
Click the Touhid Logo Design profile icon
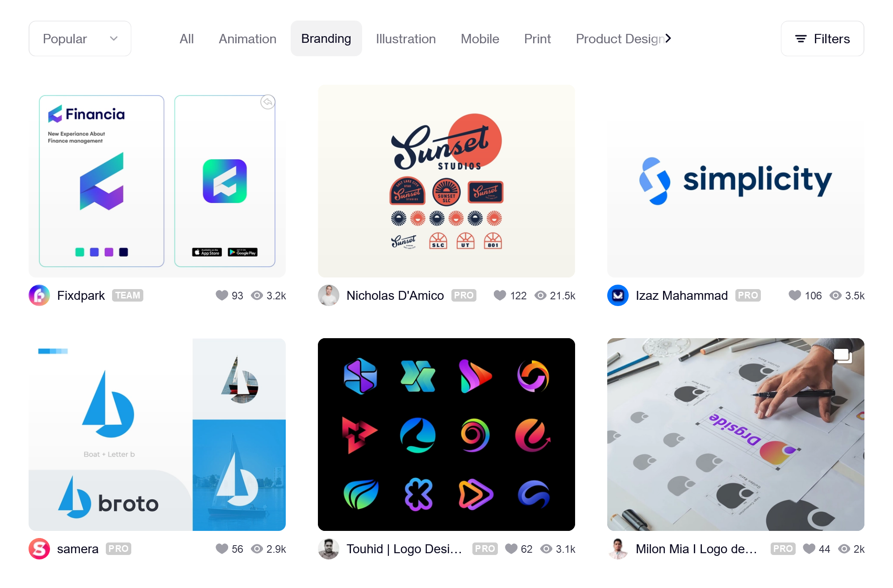[328, 548]
